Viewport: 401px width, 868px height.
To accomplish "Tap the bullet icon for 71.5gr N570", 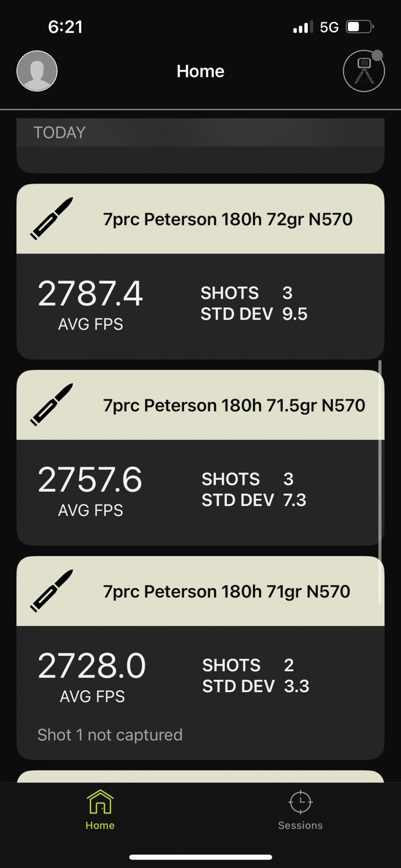I will click(x=52, y=404).
